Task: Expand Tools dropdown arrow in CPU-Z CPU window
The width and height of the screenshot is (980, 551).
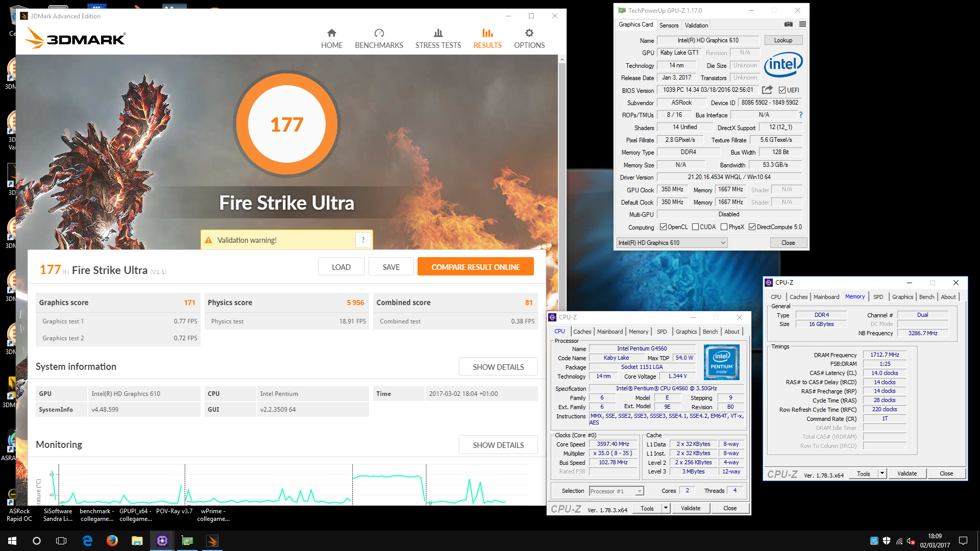Action: pyautogui.click(x=666, y=508)
